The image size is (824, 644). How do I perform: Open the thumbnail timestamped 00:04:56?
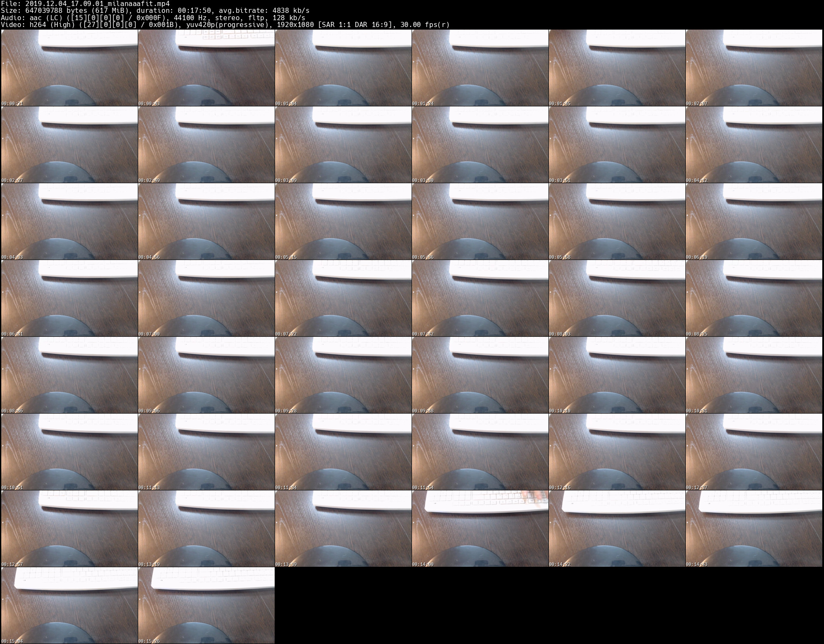[x=206, y=221]
